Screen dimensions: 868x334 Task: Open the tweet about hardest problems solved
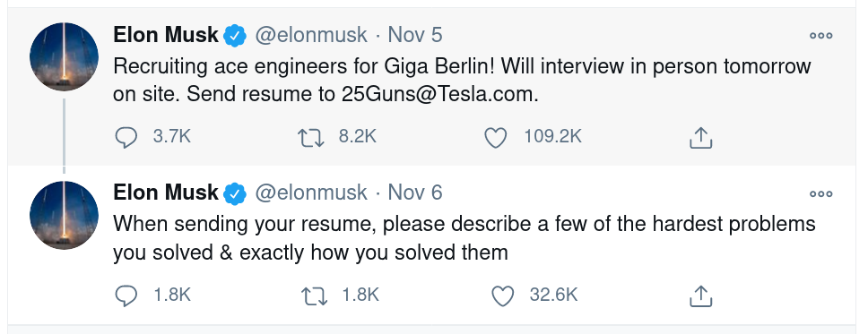[464, 238]
